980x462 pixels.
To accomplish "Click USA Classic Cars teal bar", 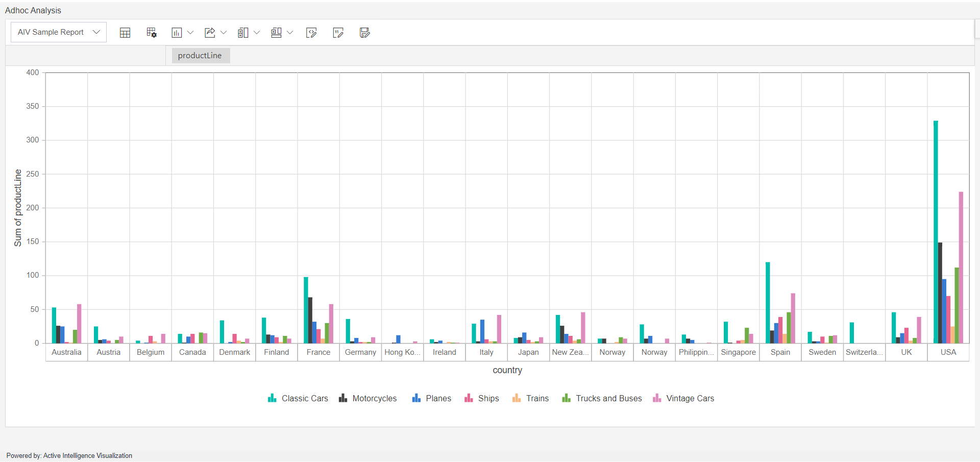I will [936, 232].
